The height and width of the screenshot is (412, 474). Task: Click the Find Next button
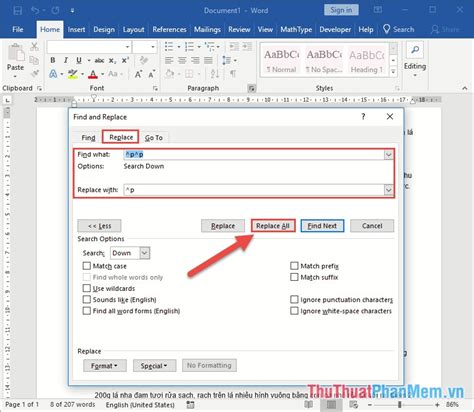[x=322, y=226]
